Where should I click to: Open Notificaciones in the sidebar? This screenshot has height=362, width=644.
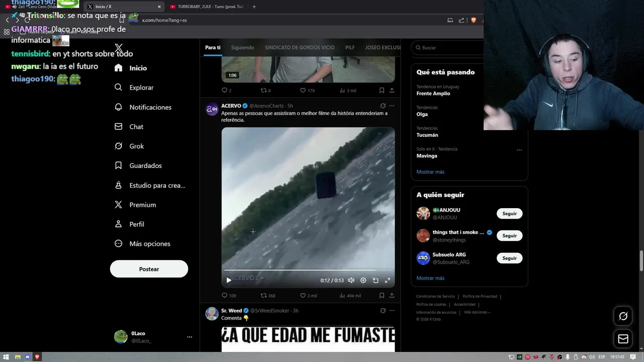[x=143, y=107]
